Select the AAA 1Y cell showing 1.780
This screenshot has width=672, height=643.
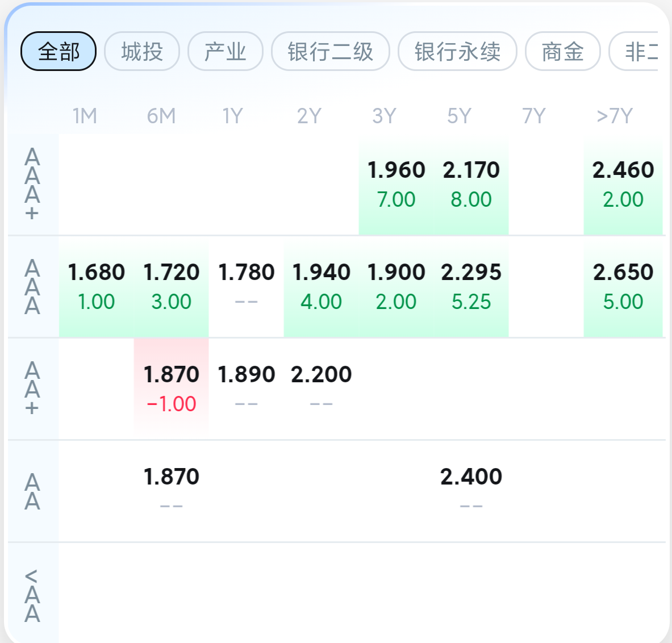click(x=247, y=286)
